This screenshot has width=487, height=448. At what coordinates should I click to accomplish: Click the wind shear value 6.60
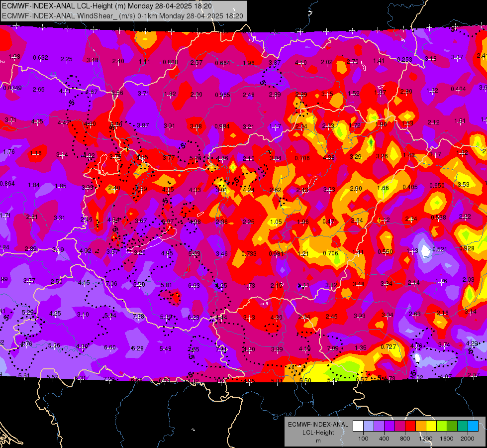click(x=109, y=347)
